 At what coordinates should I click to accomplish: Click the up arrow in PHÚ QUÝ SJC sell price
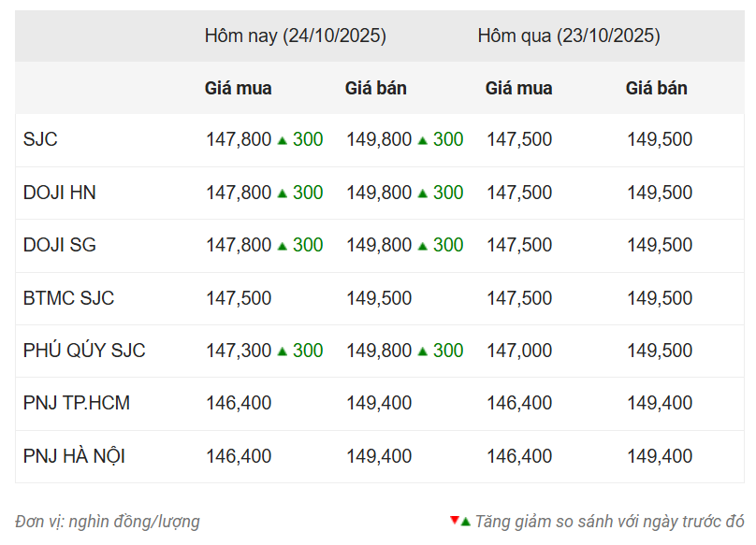point(422,351)
